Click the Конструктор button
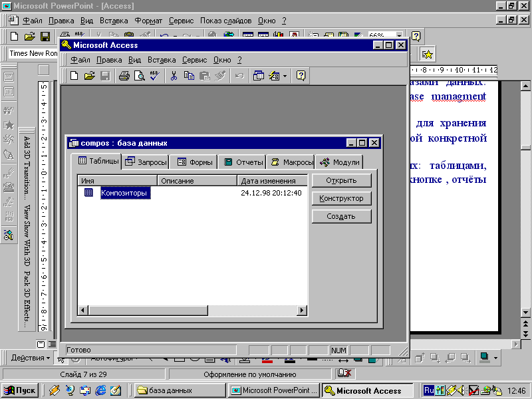 [341, 198]
